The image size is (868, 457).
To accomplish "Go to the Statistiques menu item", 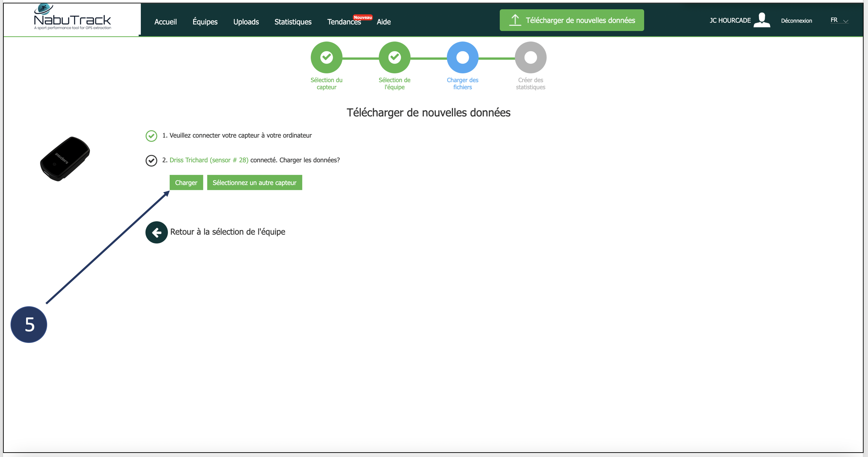I will coord(293,22).
